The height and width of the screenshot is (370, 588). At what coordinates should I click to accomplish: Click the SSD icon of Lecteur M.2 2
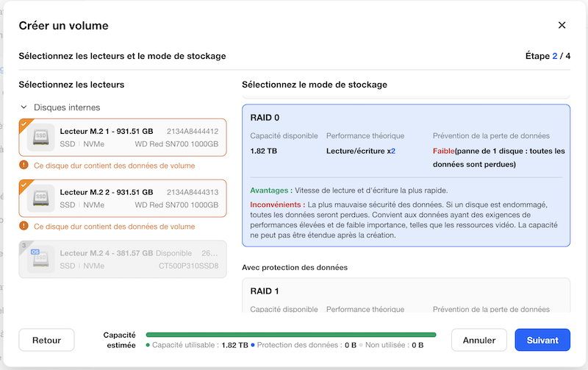pos(41,198)
